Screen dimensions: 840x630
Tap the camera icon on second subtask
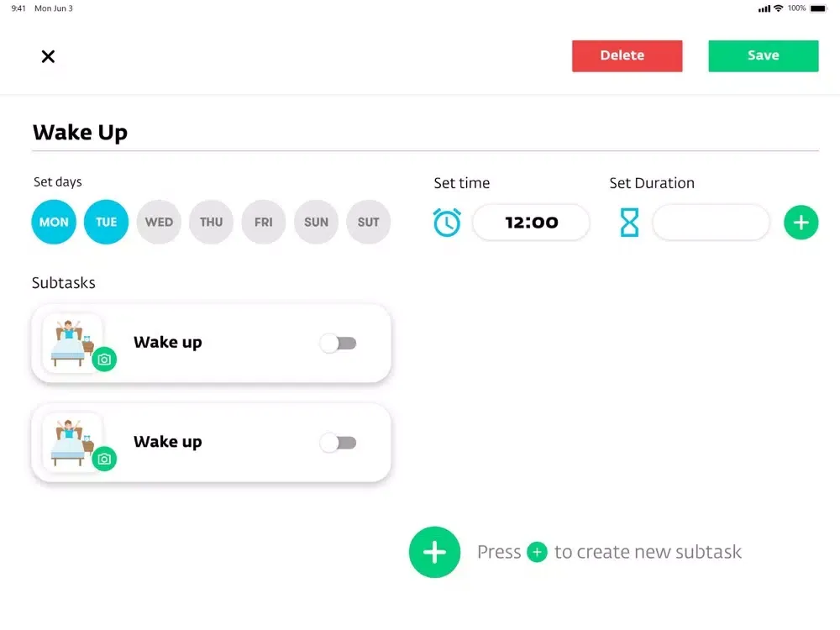coord(104,459)
